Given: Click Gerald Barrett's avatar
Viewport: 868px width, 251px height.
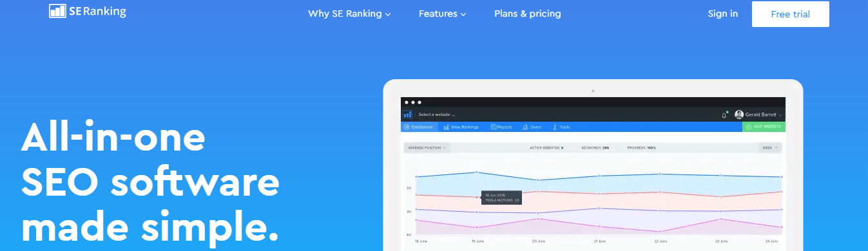Looking at the screenshot, I should [x=739, y=115].
